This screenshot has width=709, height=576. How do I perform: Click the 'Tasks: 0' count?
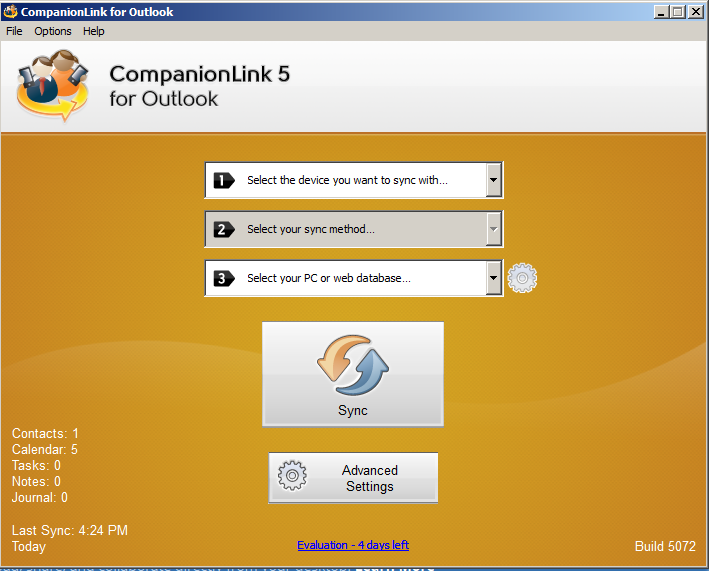coord(36,465)
